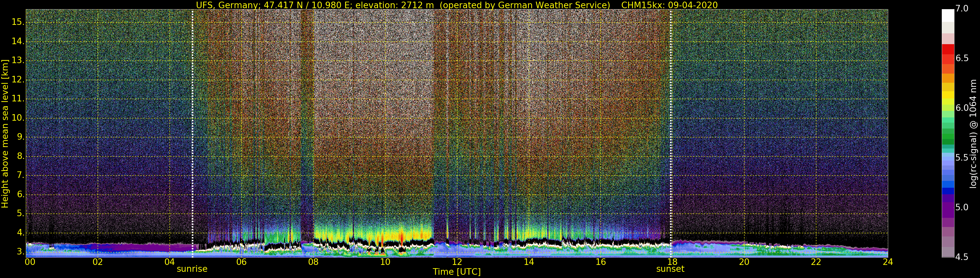
Task: Click the 08 tick label on the time axis
Action: (313, 262)
